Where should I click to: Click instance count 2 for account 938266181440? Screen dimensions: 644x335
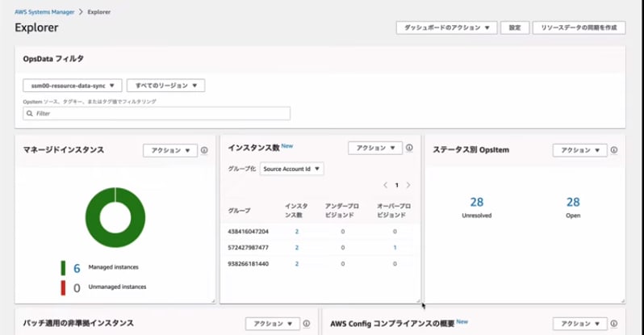[x=296, y=263]
